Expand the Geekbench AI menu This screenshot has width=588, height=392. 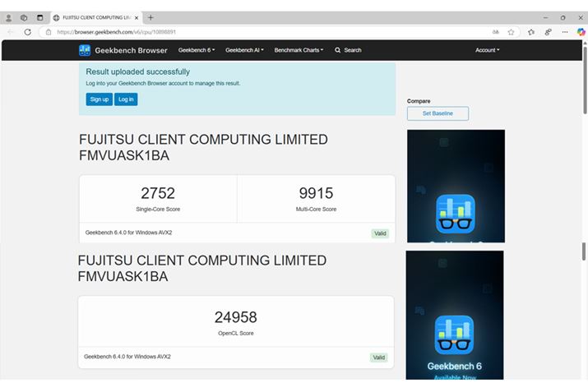click(x=244, y=50)
